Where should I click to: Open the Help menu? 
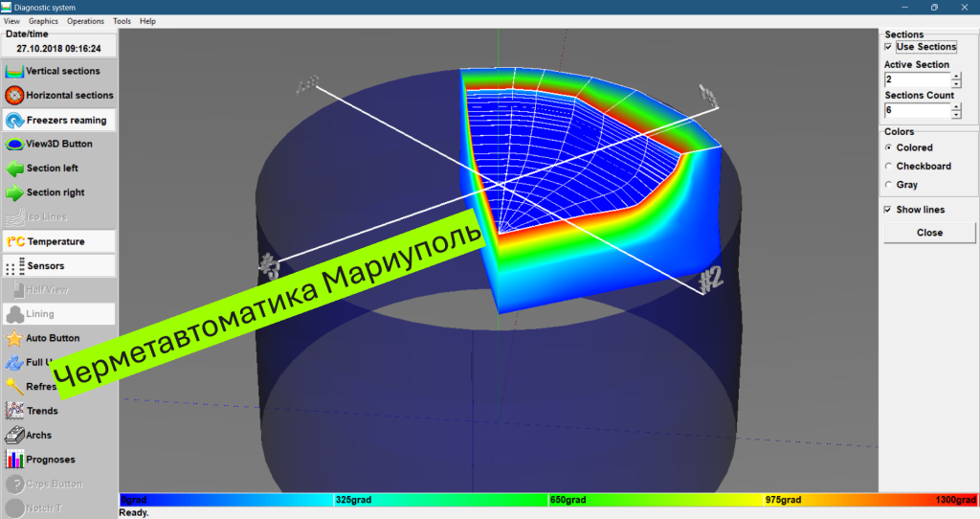pyautogui.click(x=147, y=21)
